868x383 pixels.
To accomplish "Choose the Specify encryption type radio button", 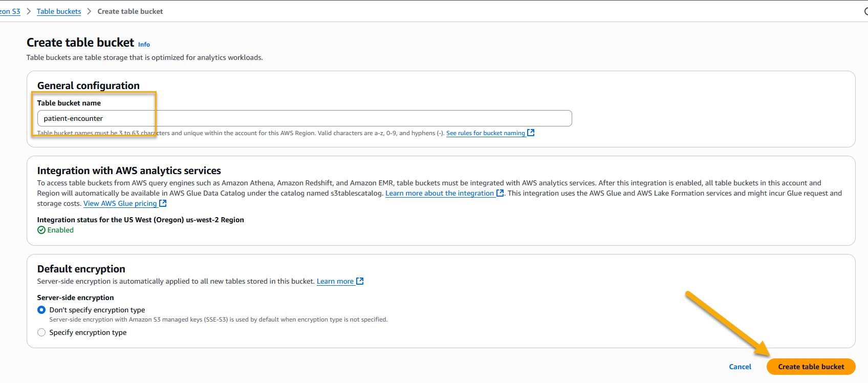I will (41, 332).
